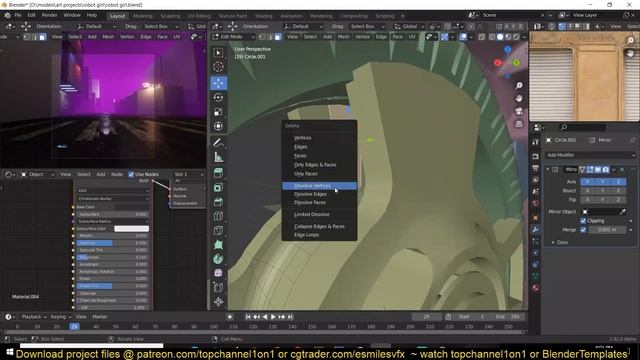Choose the Scale tool in viewport toolbar
The width and height of the screenshot is (640, 360).
(218, 112)
